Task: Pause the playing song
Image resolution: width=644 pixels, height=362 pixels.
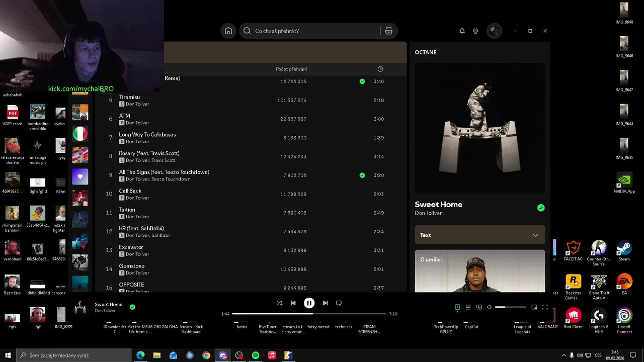Action: coord(309,303)
